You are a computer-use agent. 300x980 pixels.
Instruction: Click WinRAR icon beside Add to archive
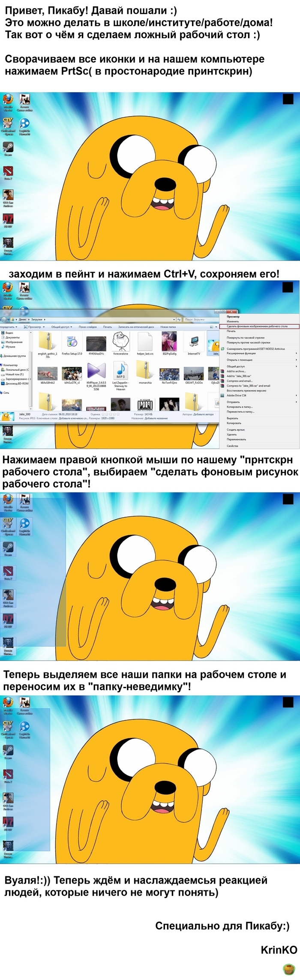(x=222, y=372)
